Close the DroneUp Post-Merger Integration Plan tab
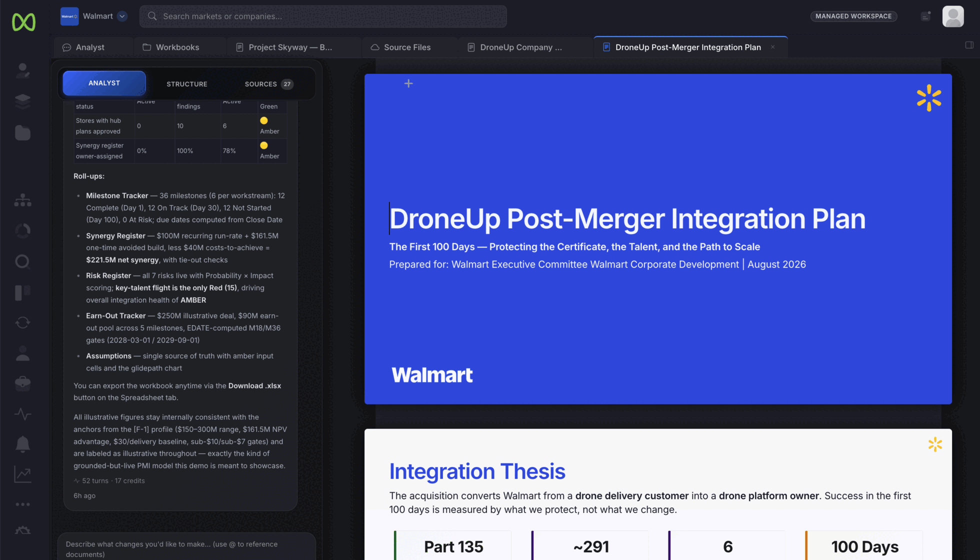 pyautogui.click(x=772, y=47)
